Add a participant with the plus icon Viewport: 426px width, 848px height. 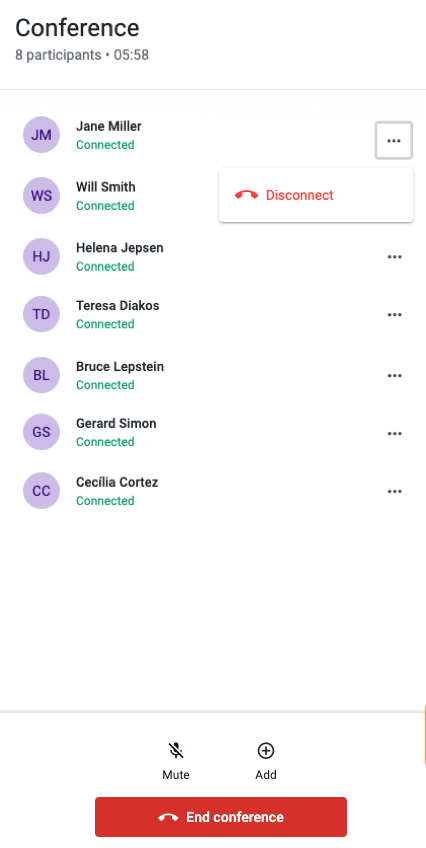pyautogui.click(x=265, y=761)
